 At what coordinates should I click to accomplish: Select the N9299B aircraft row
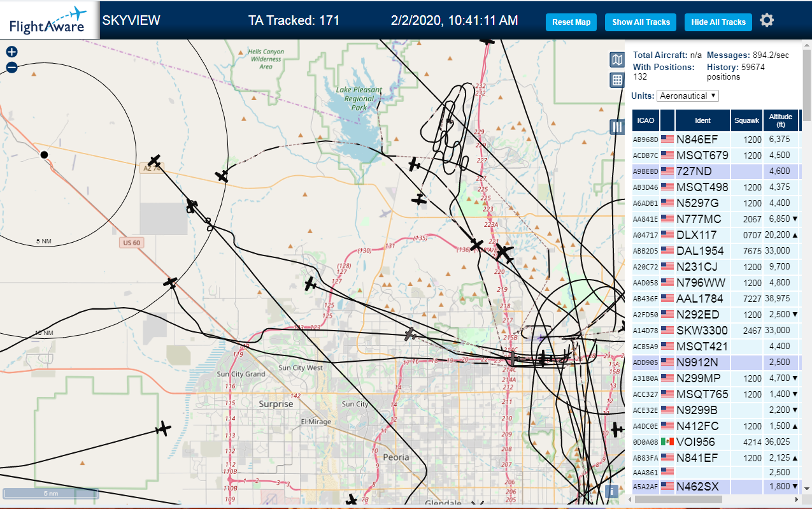[x=716, y=410]
